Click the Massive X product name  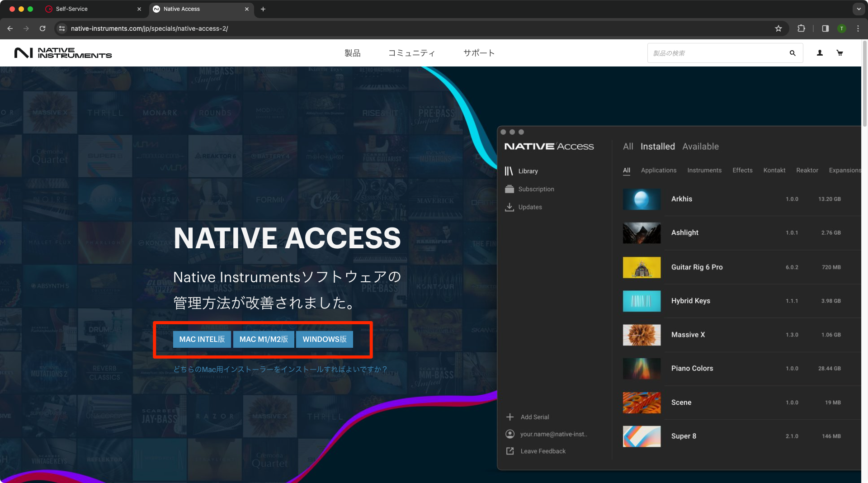pos(688,335)
